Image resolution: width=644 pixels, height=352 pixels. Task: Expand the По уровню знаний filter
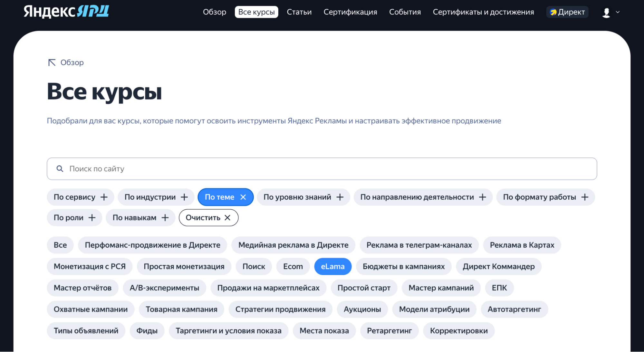(x=303, y=197)
